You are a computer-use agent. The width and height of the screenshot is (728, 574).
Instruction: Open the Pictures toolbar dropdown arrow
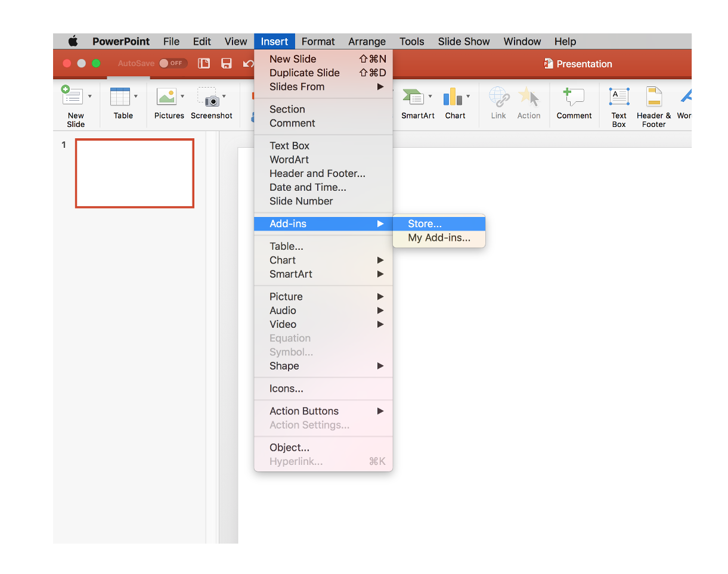pos(182,96)
